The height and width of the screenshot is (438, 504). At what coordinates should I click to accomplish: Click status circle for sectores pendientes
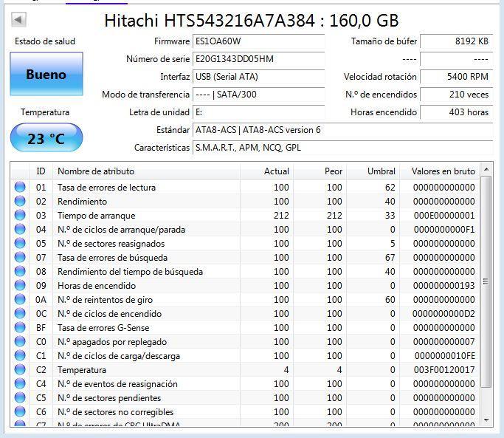click(20, 398)
